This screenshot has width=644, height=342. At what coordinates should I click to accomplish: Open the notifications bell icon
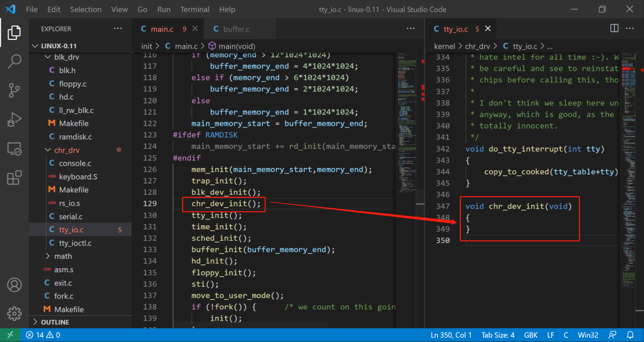(x=630, y=335)
